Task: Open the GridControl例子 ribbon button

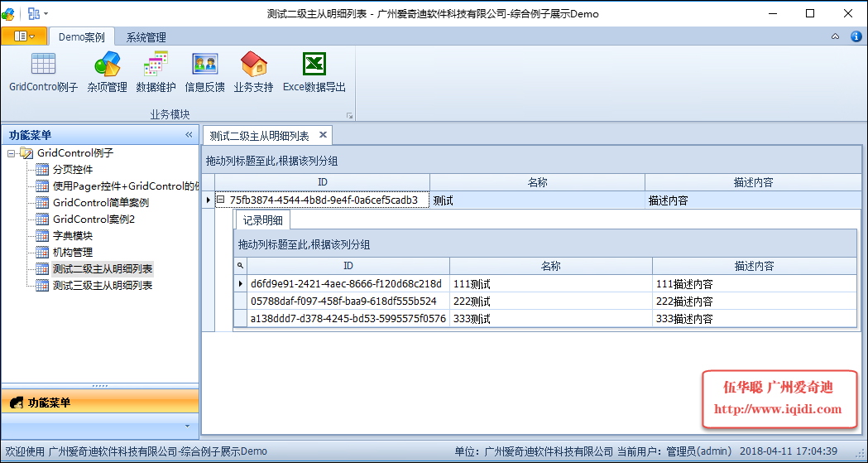Action: coord(43,73)
